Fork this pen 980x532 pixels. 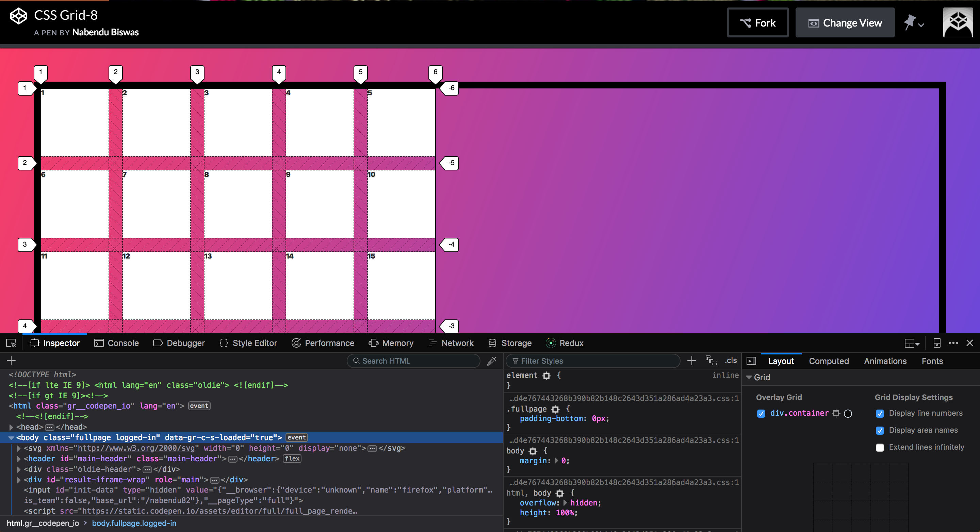757,23
